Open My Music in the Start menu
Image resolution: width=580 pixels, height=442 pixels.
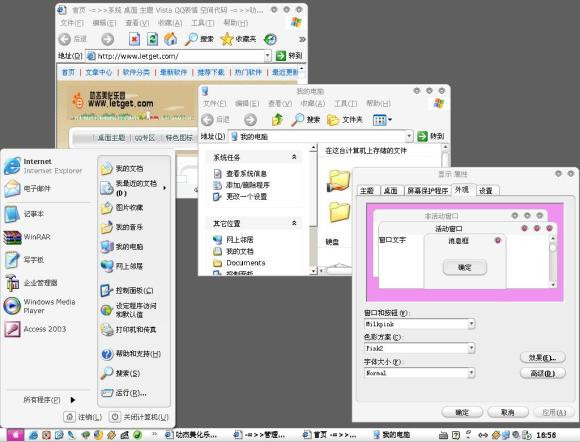click(x=122, y=227)
